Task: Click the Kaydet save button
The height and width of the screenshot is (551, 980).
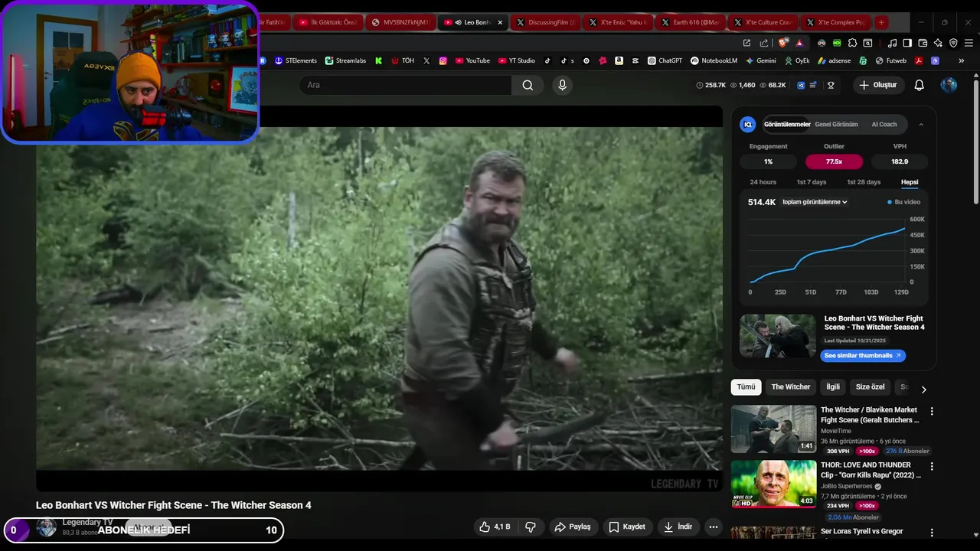Action: tap(627, 527)
